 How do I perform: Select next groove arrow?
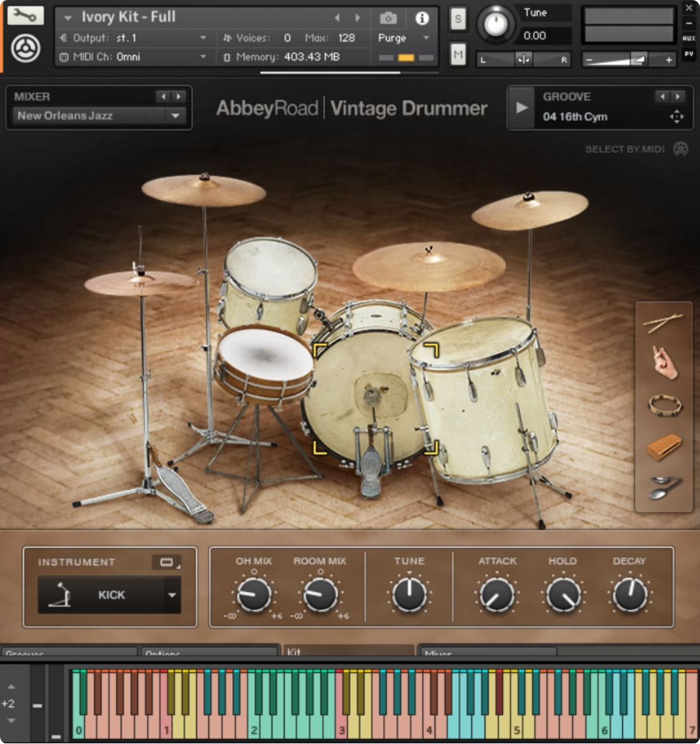pyautogui.click(x=678, y=97)
